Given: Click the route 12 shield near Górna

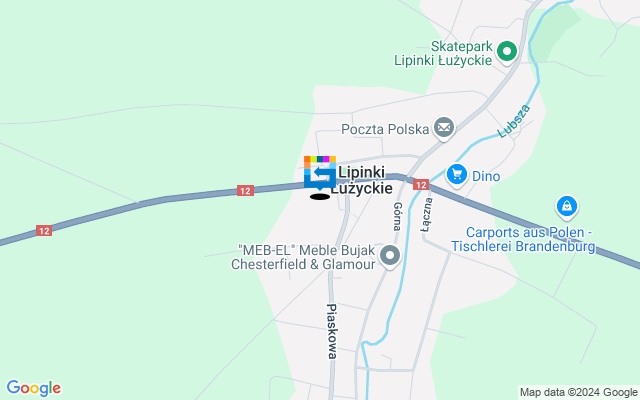Looking at the screenshot, I should coord(421,185).
